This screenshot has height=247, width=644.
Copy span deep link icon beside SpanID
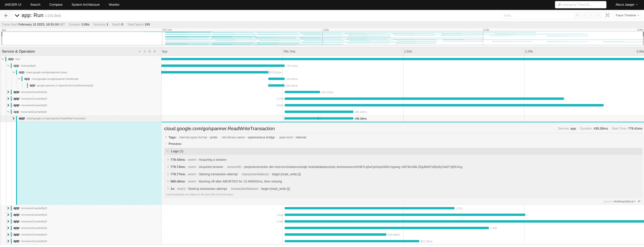point(639,201)
